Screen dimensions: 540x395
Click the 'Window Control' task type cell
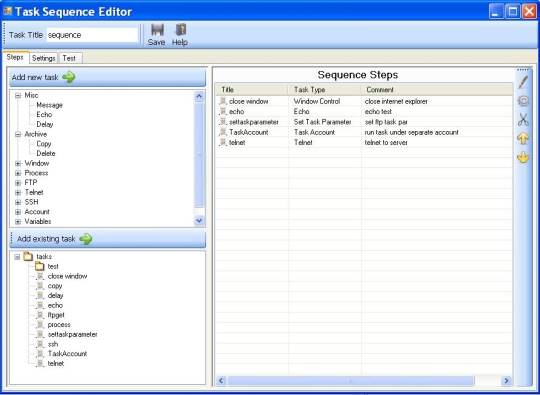pyautogui.click(x=317, y=101)
